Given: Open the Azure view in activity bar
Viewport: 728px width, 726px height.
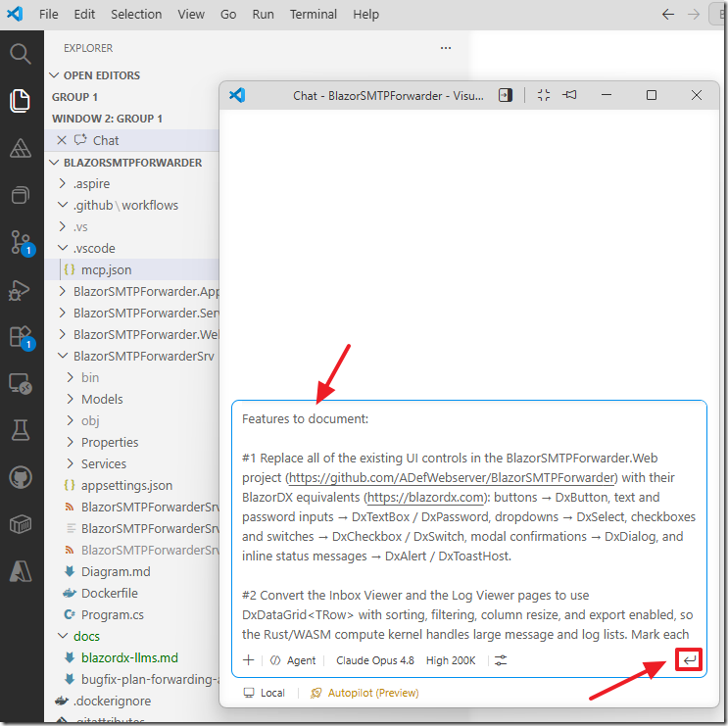Looking at the screenshot, I should 20,571.
